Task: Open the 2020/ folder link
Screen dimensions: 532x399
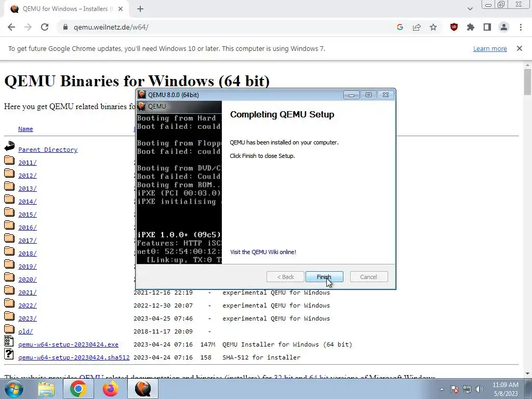Action: (28, 280)
